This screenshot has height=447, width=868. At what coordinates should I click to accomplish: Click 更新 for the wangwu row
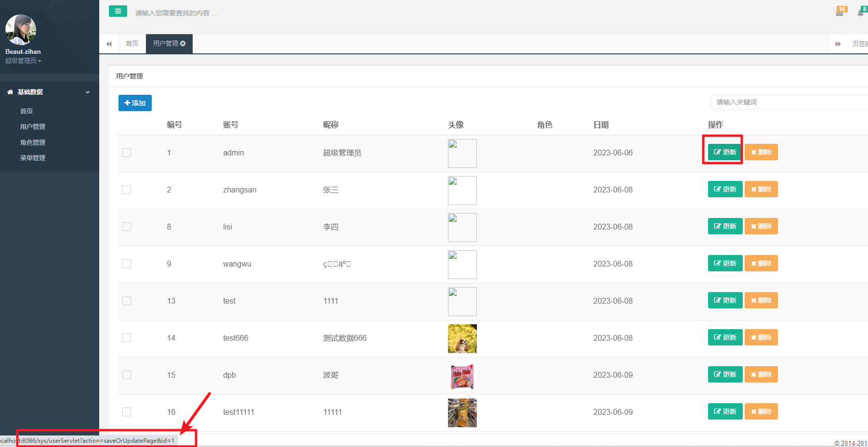click(725, 263)
